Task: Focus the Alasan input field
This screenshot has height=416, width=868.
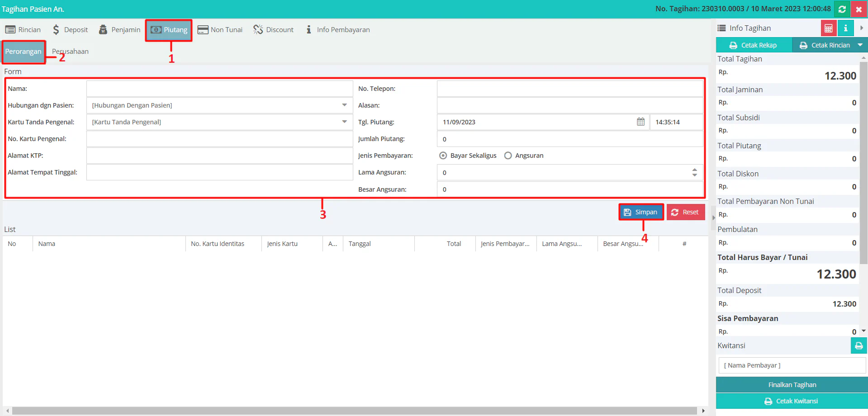Action: tap(570, 105)
